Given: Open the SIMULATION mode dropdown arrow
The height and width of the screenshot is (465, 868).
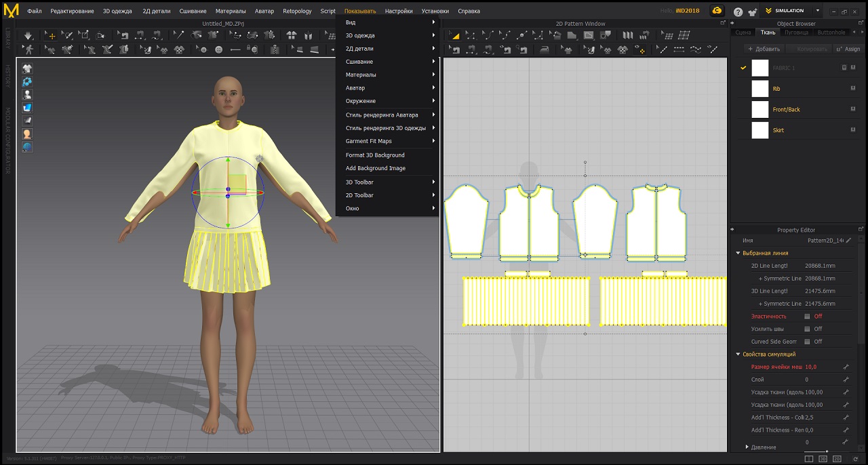Looking at the screenshot, I should (817, 11).
